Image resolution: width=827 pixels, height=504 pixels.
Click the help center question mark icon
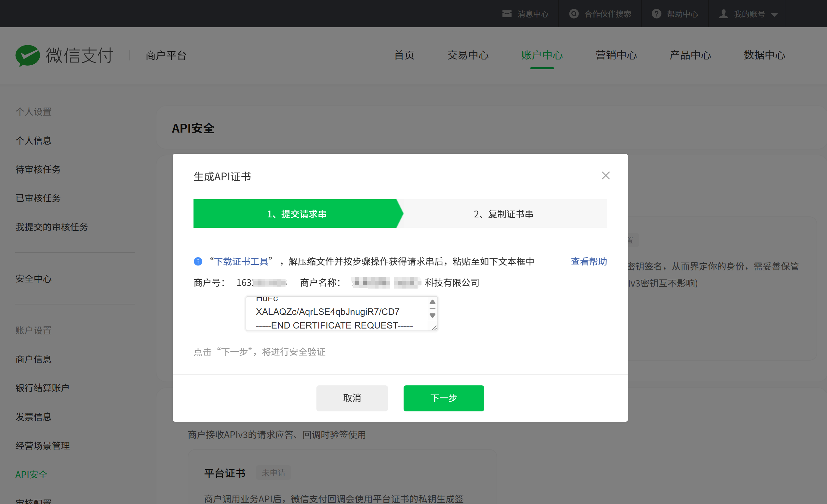(657, 14)
